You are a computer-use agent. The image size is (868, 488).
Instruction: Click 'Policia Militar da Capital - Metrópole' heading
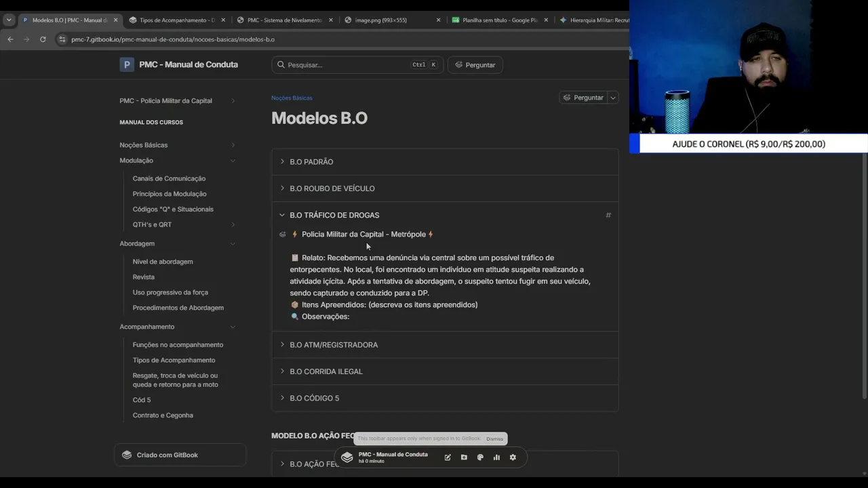point(363,235)
